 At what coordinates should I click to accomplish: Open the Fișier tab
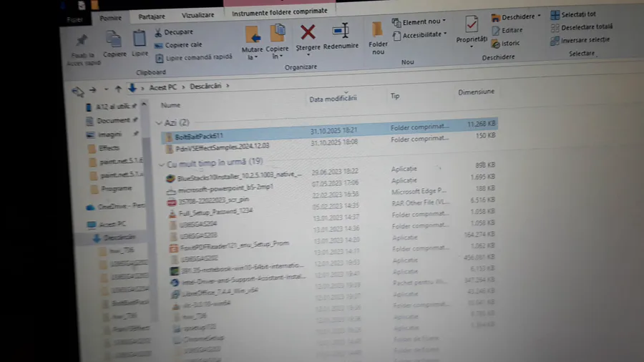point(74,19)
